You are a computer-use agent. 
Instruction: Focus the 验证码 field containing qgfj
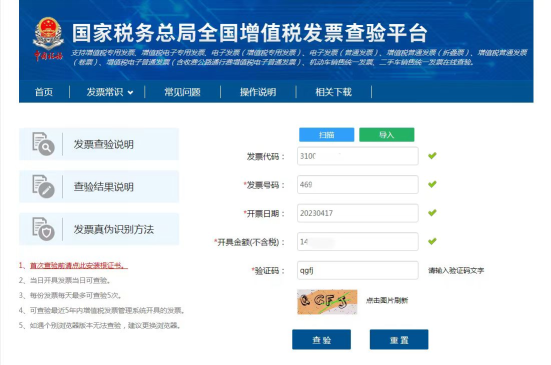(x=358, y=270)
